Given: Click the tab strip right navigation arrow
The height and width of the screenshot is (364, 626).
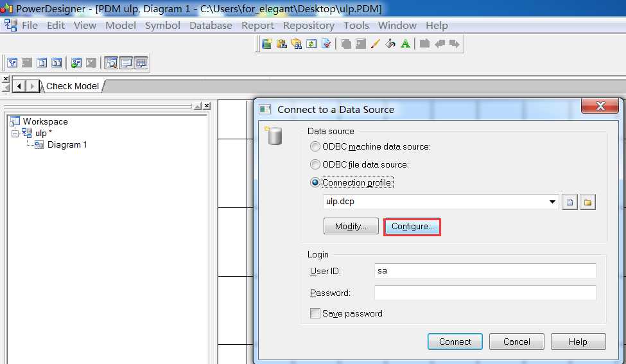Looking at the screenshot, I should [x=32, y=86].
